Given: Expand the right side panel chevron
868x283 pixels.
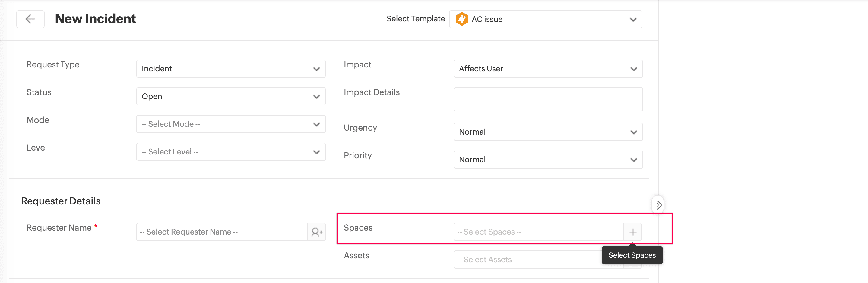Looking at the screenshot, I should coord(658,205).
